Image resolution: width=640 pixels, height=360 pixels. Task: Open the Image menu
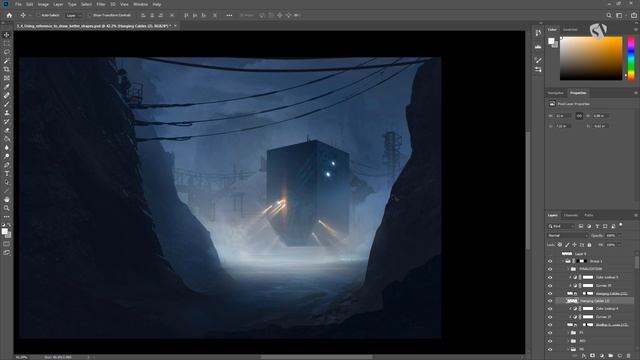pos(43,4)
